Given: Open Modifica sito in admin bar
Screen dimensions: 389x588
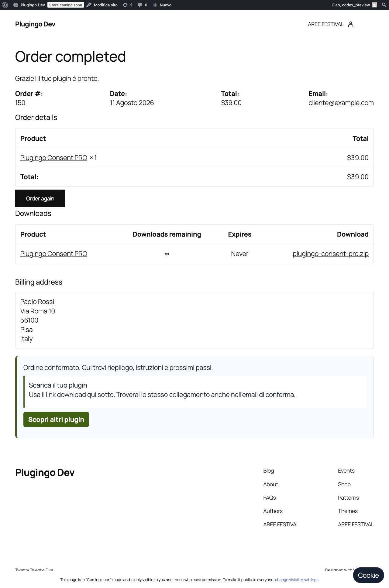Looking at the screenshot, I should [102, 5].
